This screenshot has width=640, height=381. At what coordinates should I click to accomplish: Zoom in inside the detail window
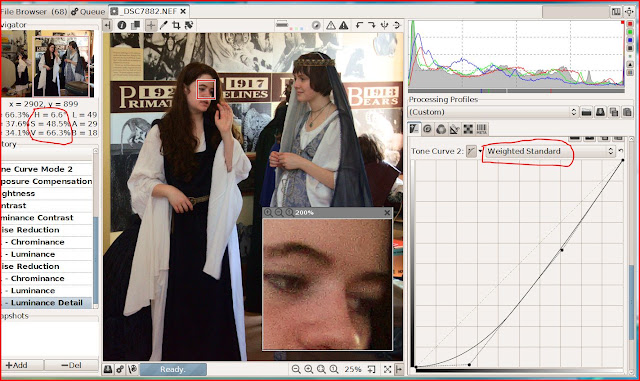(268, 212)
